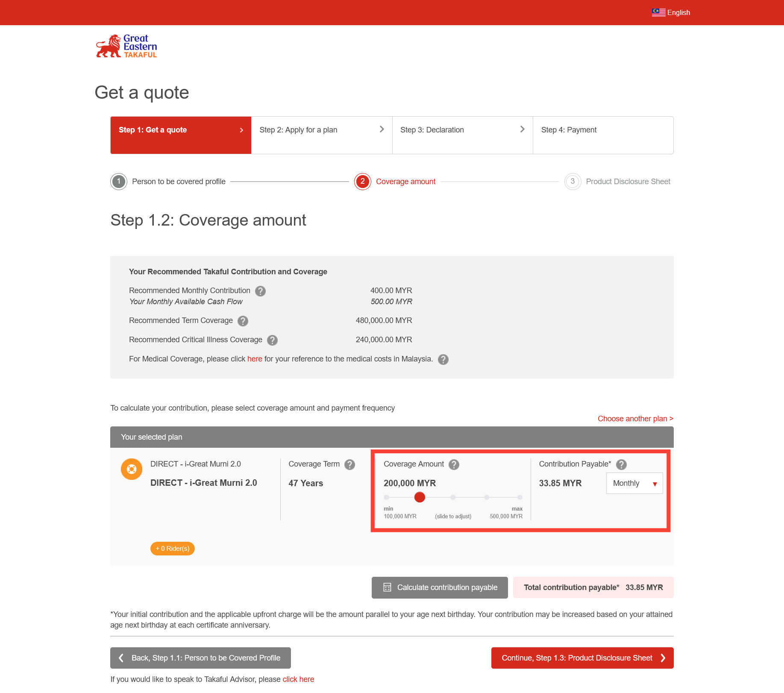The height and width of the screenshot is (693, 784).
Task: Go to Person to be covered profile step
Action: [179, 182]
